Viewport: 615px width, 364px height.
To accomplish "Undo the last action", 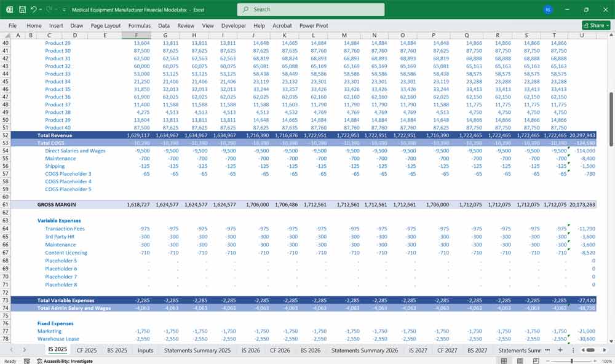I will pos(33,9).
